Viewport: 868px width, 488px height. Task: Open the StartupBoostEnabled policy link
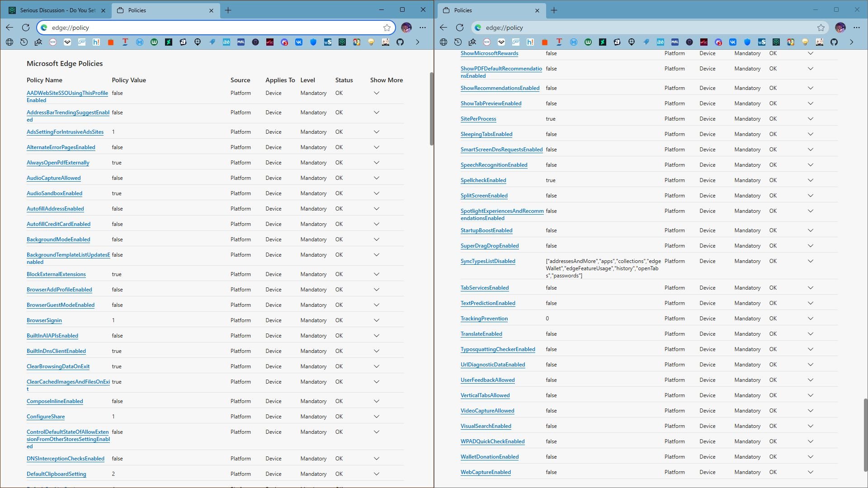coord(486,230)
